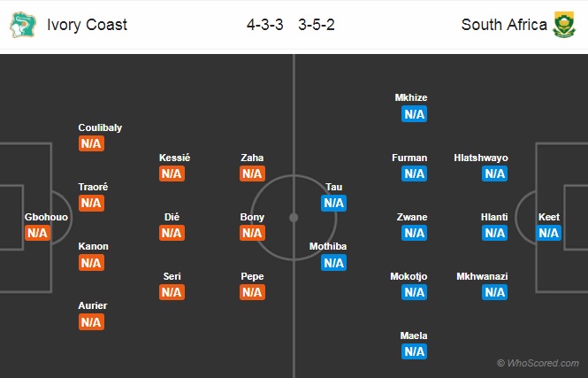
Task: Open the South Africa team name link
Action: (x=504, y=25)
